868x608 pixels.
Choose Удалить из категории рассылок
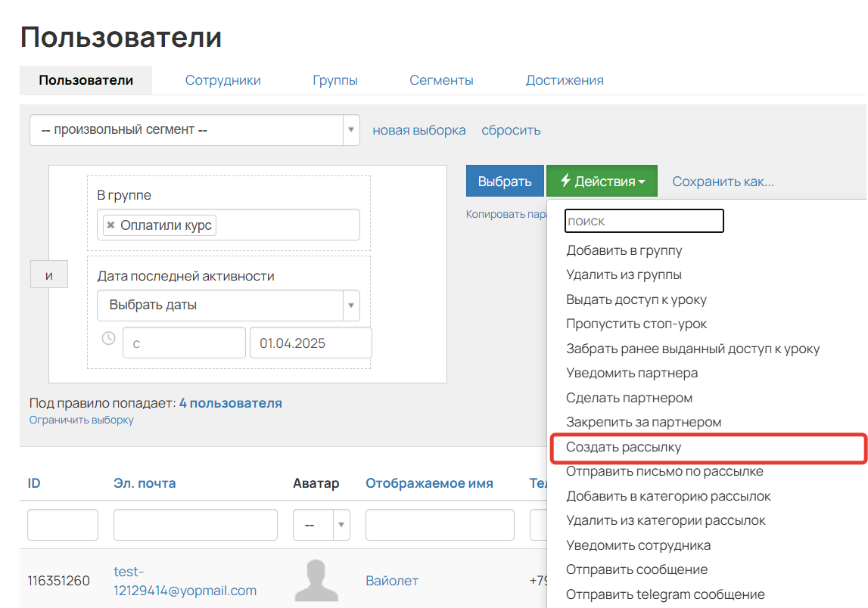tap(665, 520)
